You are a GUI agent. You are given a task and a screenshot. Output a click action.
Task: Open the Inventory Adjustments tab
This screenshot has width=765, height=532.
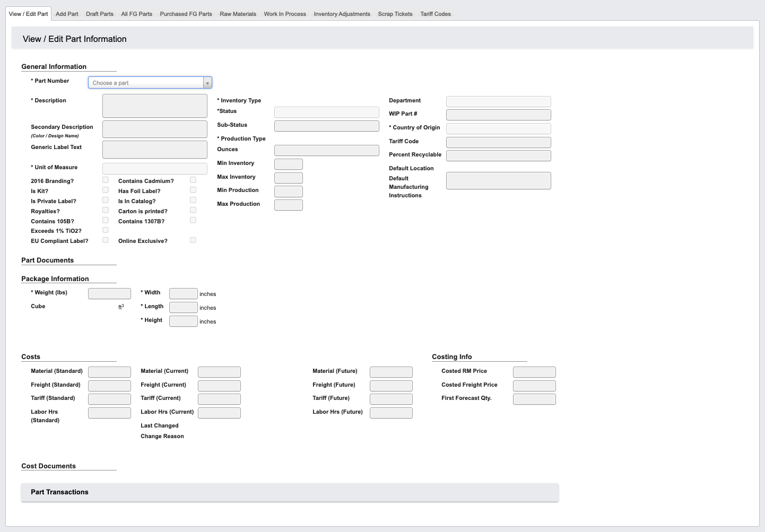(x=342, y=14)
